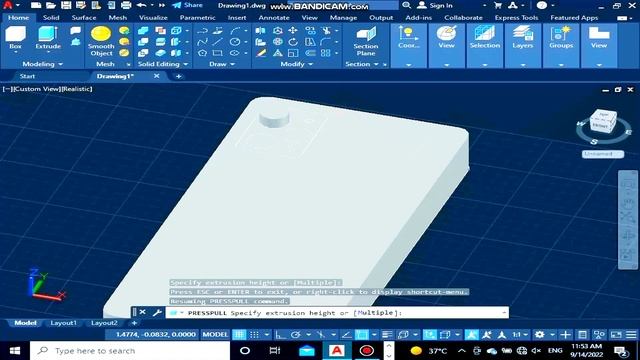Toggle polar tracking in status bar
This screenshot has width=640, height=360.
[x=296, y=335]
